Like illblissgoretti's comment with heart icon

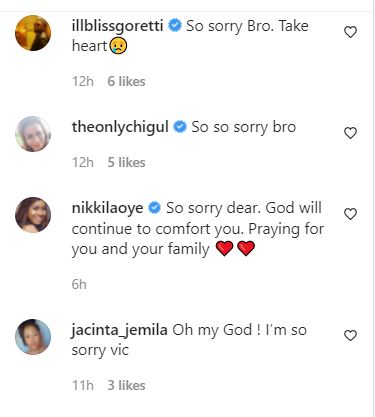[350, 32]
